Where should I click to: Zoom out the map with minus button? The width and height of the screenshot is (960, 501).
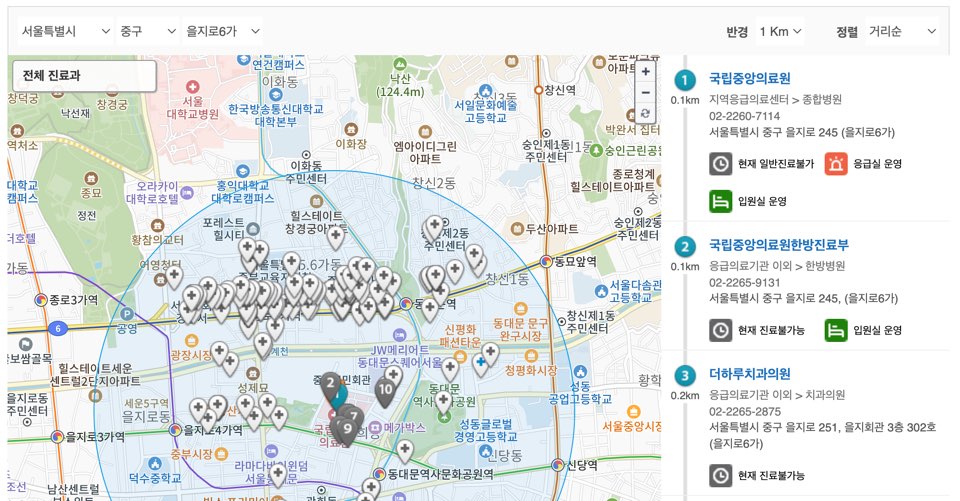point(645,92)
